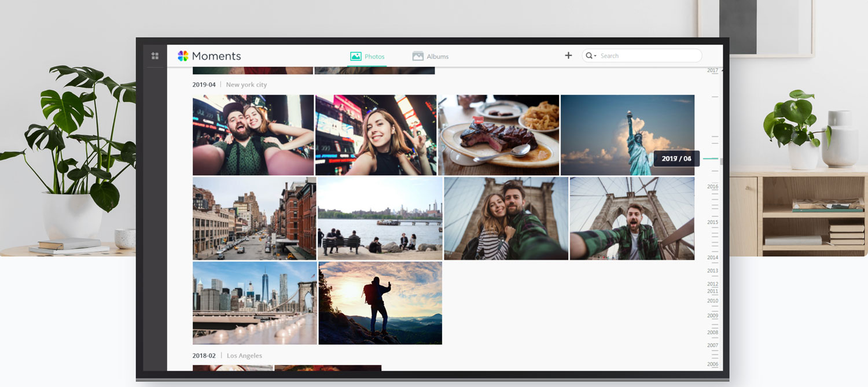This screenshot has height=387, width=868.
Task: Click the Albums tab icon
Action: pyautogui.click(x=418, y=56)
